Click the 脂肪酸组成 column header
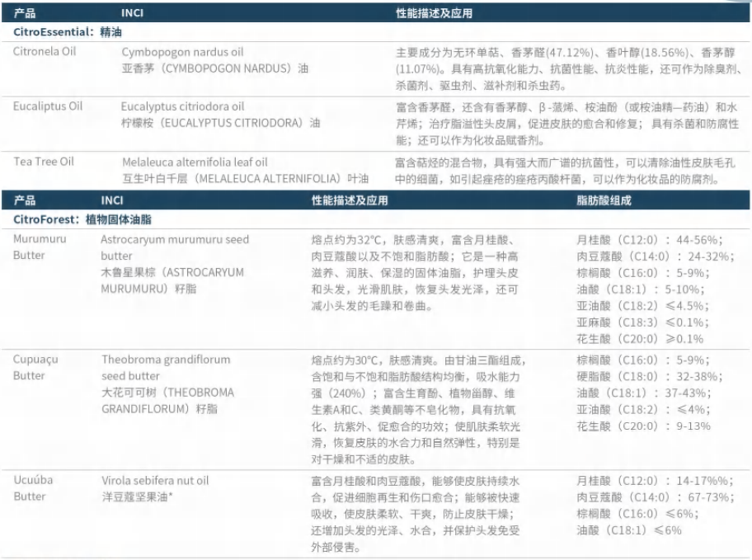 click(604, 200)
